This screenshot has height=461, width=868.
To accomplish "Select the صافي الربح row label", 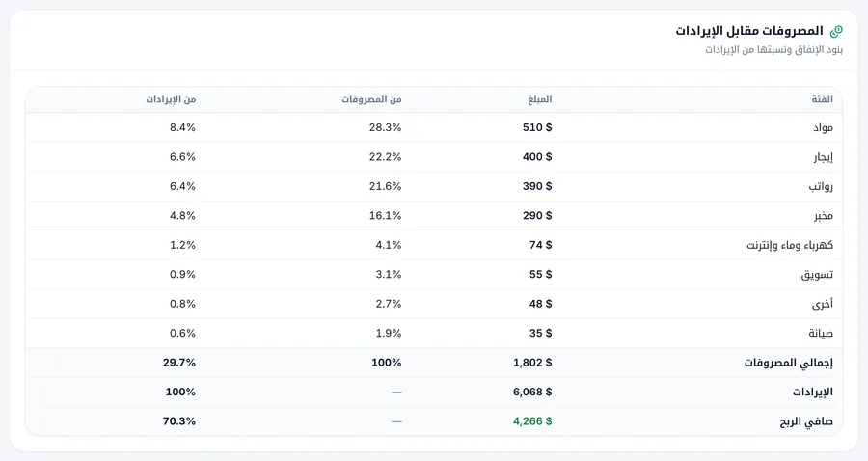I will [x=806, y=421].
